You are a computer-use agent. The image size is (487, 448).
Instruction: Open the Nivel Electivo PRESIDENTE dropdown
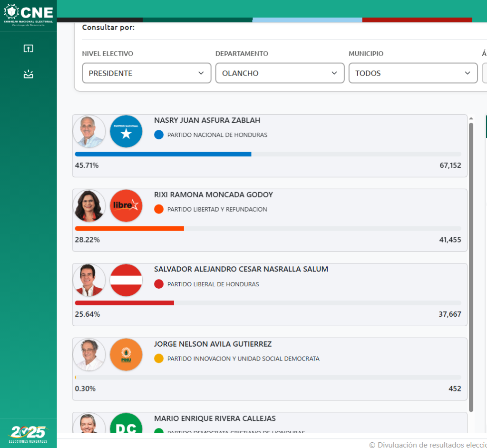146,73
